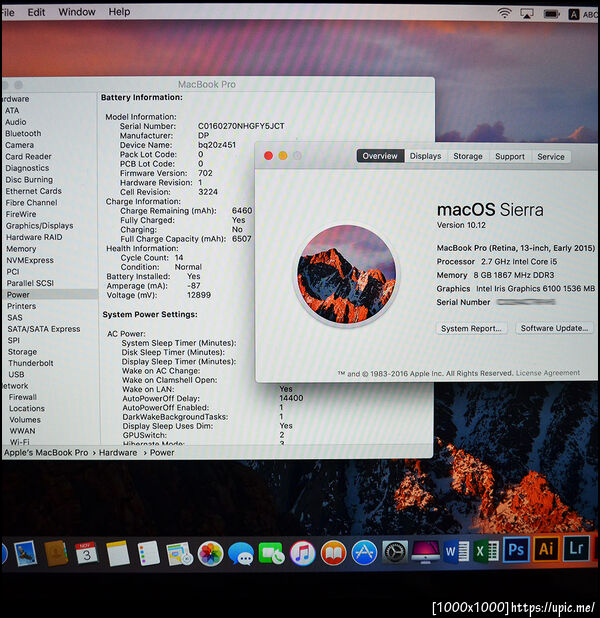This screenshot has height=618, width=600.
Task: Select Ethernet Cards in the sidebar
Action: (x=34, y=191)
